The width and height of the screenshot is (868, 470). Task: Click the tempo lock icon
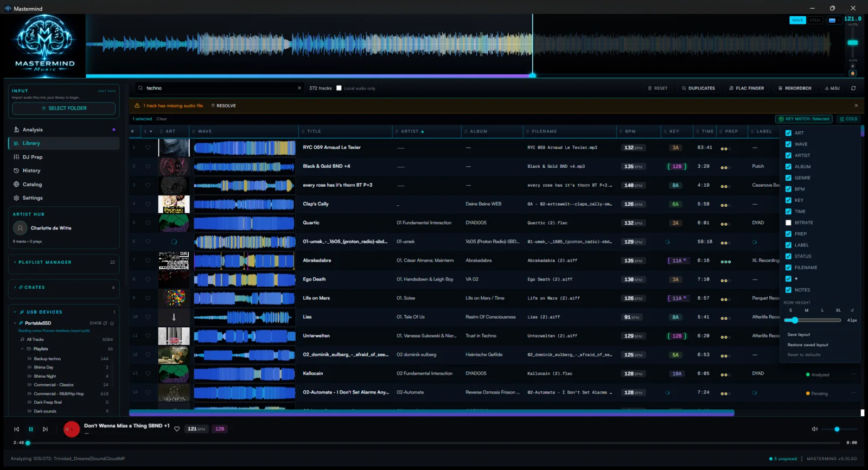(x=853, y=73)
